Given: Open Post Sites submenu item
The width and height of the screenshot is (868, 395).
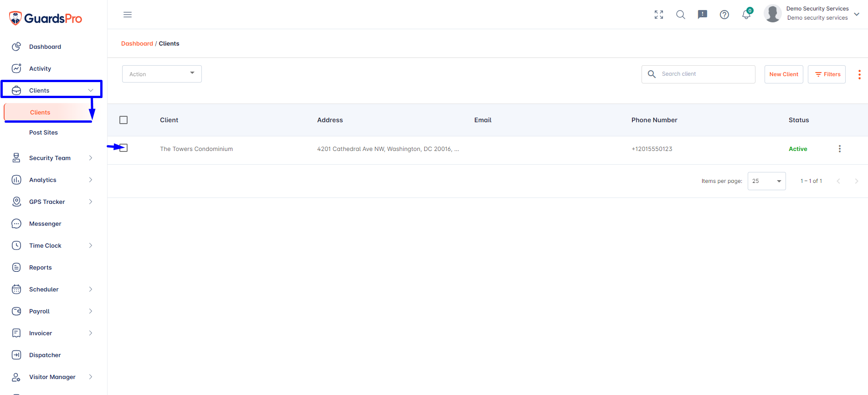Looking at the screenshot, I should [43, 132].
